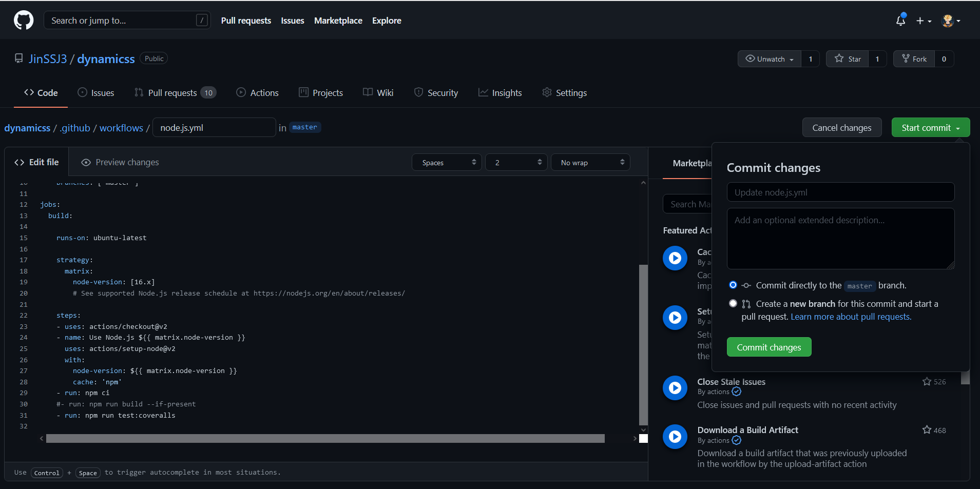Star the Close Stale Issues action
The image size is (980, 489).
[927, 382]
